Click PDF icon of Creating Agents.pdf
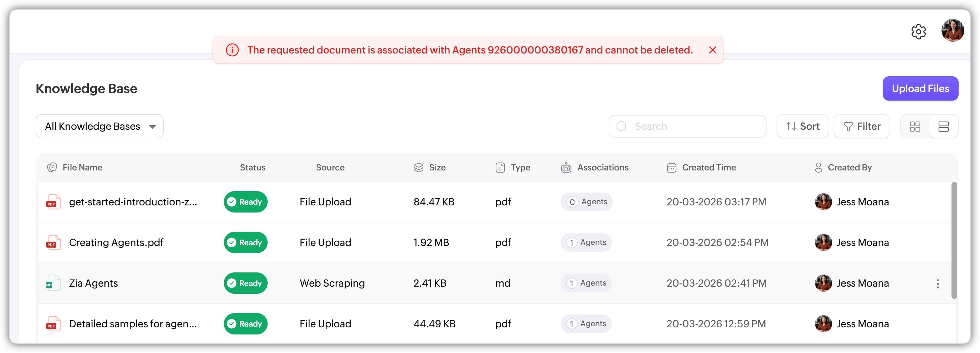Viewport: 980px width, 353px height. [x=53, y=242]
